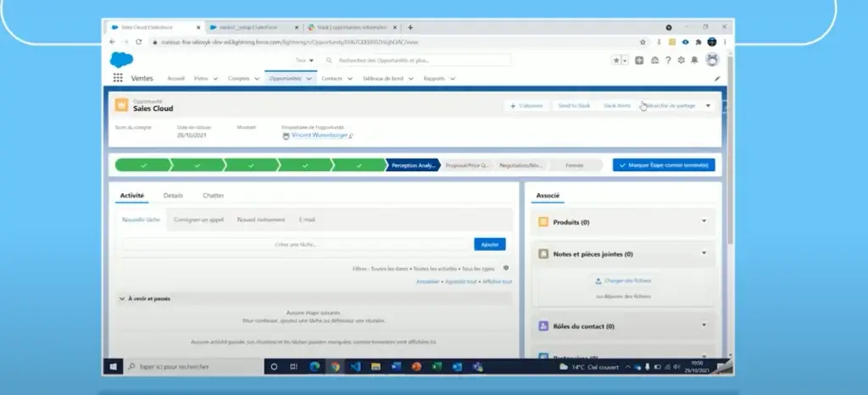This screenshot has width=868, height=395.
Task: Reload the page in Chrome
Action: pyautogui.click(x=138, y=42)
